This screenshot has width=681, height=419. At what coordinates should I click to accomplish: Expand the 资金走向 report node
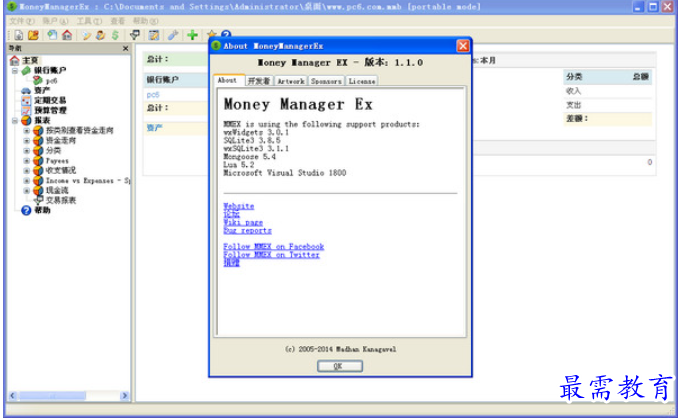(26, 140)
